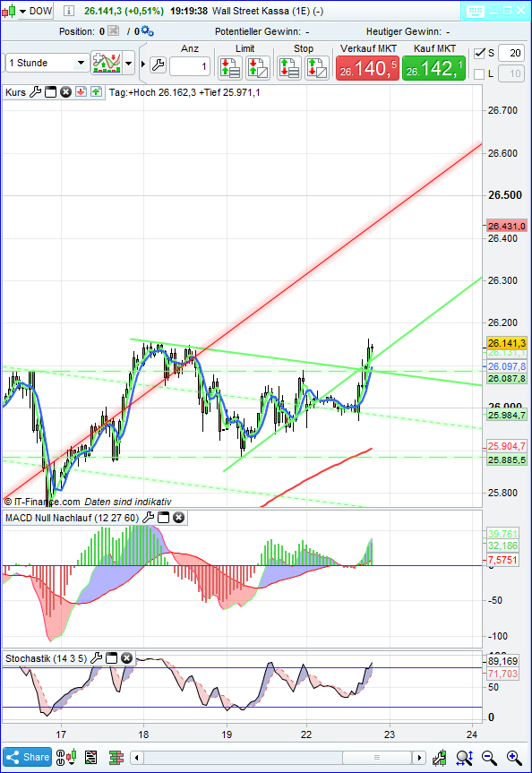The height and width of the screenshot is (773, 532).
Task: Open the order book icon in bottom toolbar
Action: click(116, 757)
